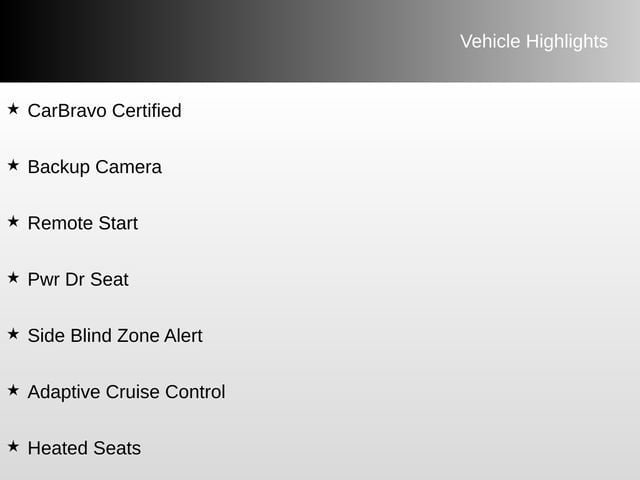Click the word Start in Remote Start
This screenshot has width=640, height=480.
tap(118, 223)
